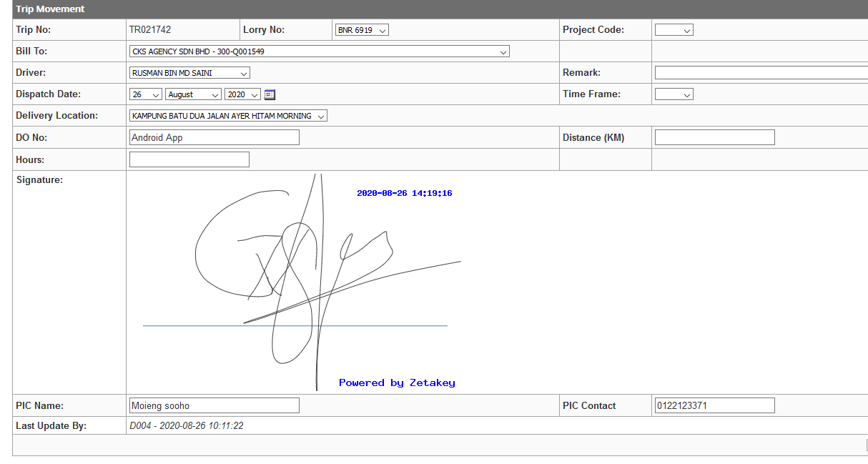Open the dispatch date calendar picker icon
The height and width of the screenshot is (464, 868).
point(270,94)
